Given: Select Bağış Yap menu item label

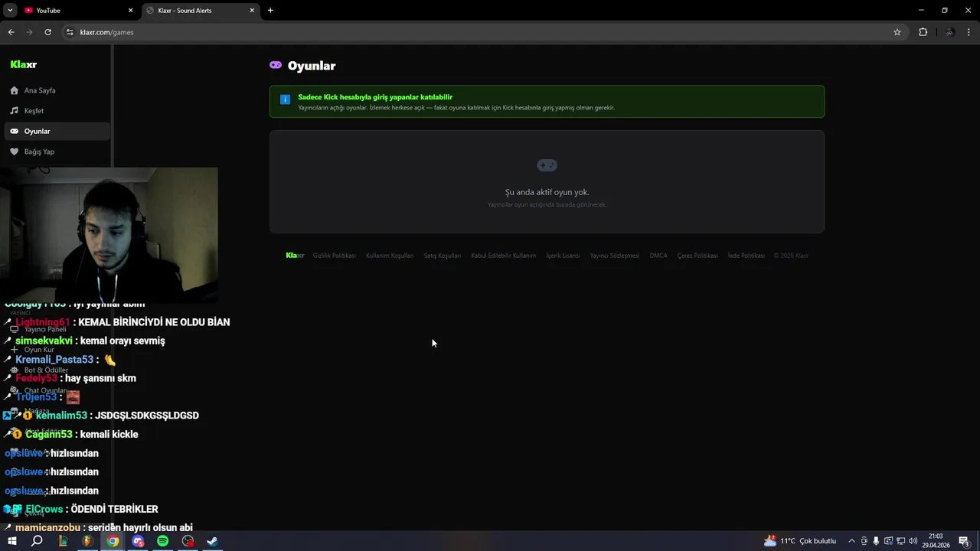Looking at the screenshot, I should (x=39, y=152).
